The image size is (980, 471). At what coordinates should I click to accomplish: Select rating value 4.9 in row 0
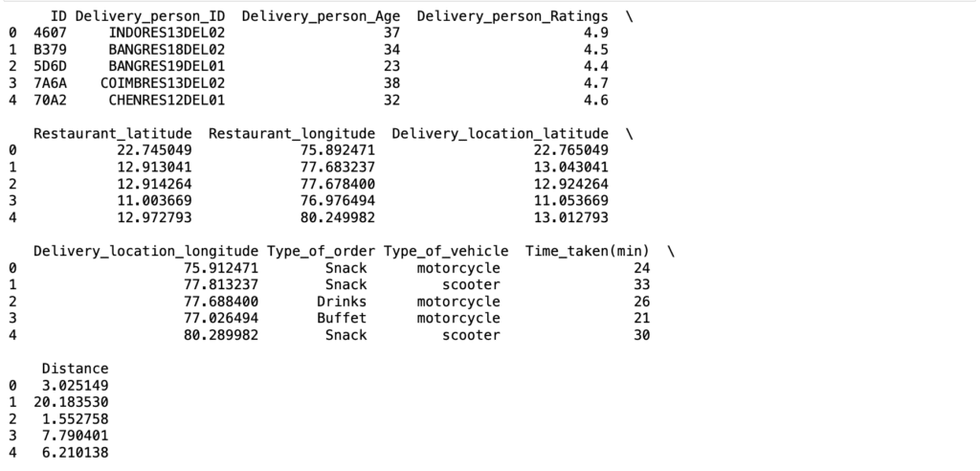point(596,33)
